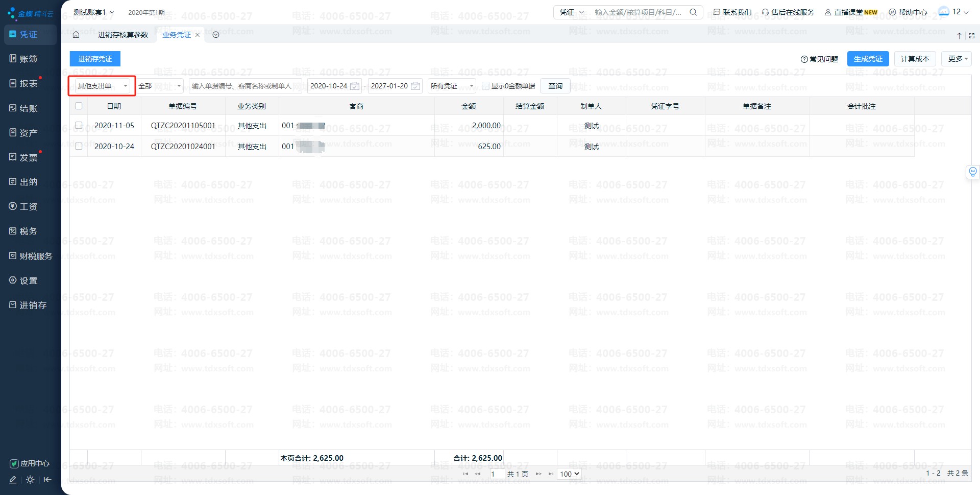Open the page size 100 dropdown
Image resolution: width=980 pixels, height=495 pixels.
[x=570, y=474]
